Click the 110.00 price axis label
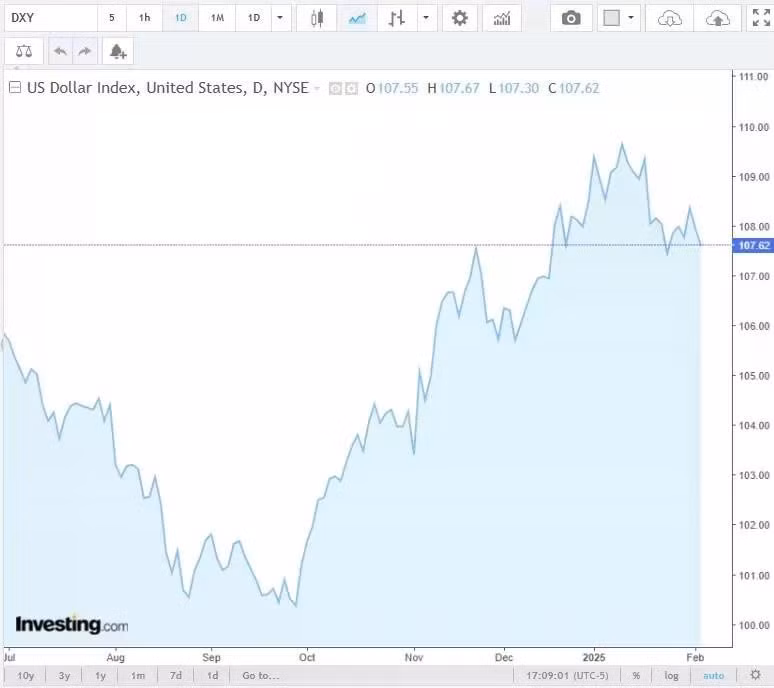Screen dimensions: 774x688 [x=754, y=127]
